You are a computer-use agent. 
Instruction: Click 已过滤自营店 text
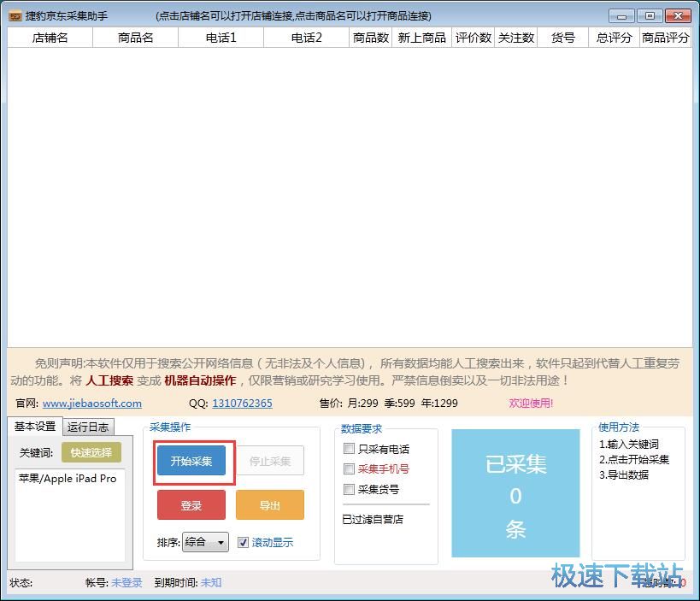point(373,519)
